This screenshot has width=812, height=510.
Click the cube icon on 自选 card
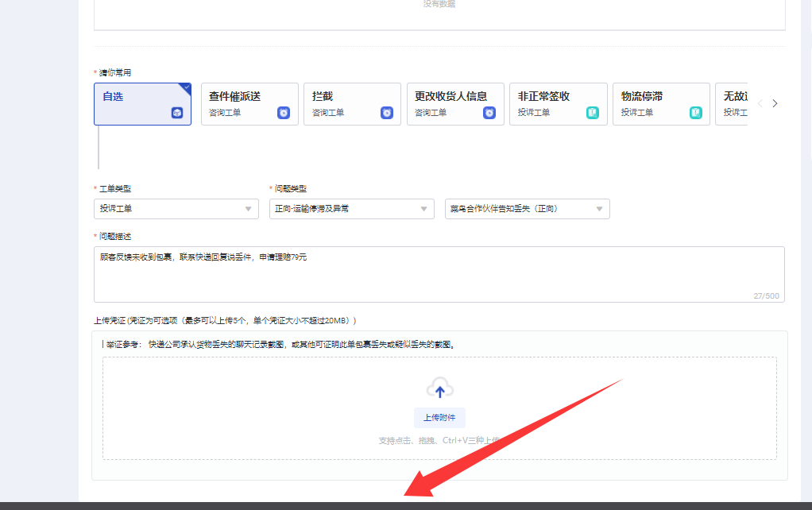(x=177, y=112)
